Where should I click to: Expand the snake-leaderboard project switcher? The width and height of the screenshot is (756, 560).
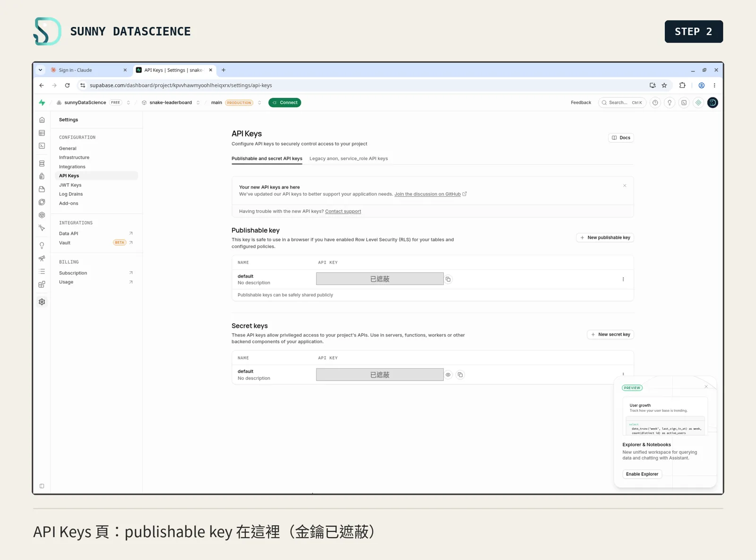[198, 103]
